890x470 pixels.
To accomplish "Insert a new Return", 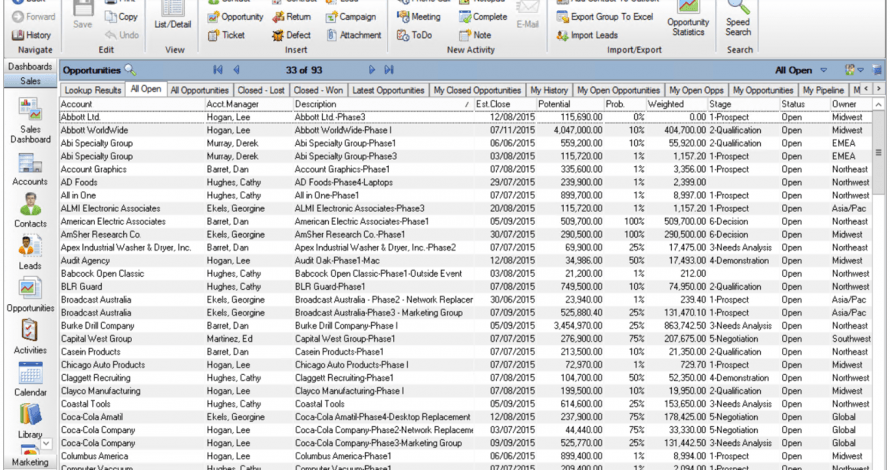I will pyautogui.click(x=291, y=17).
